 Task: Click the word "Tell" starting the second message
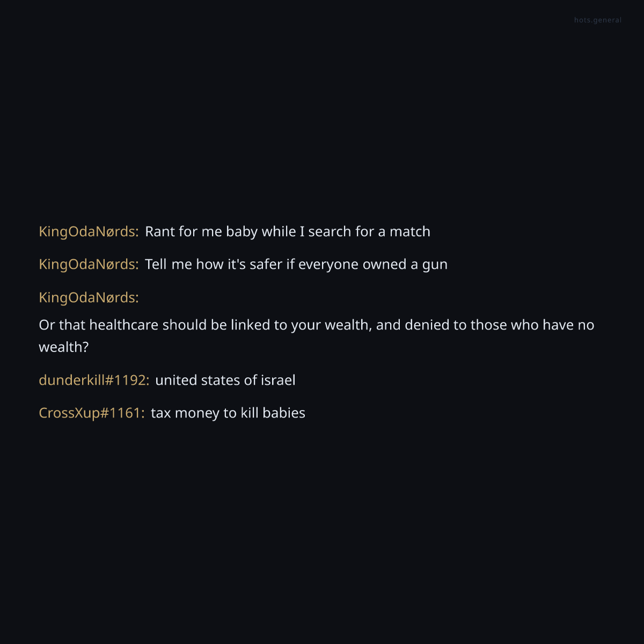(156, 265)
